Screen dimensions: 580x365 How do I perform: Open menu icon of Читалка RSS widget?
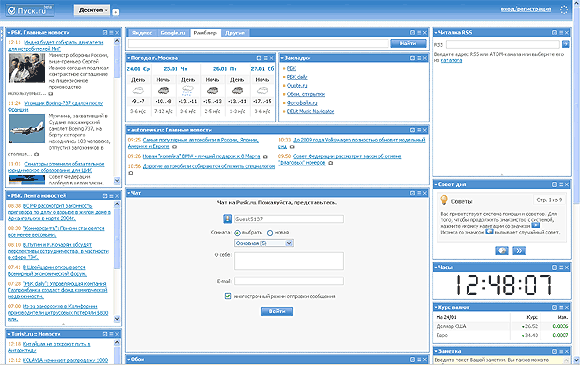561,33
